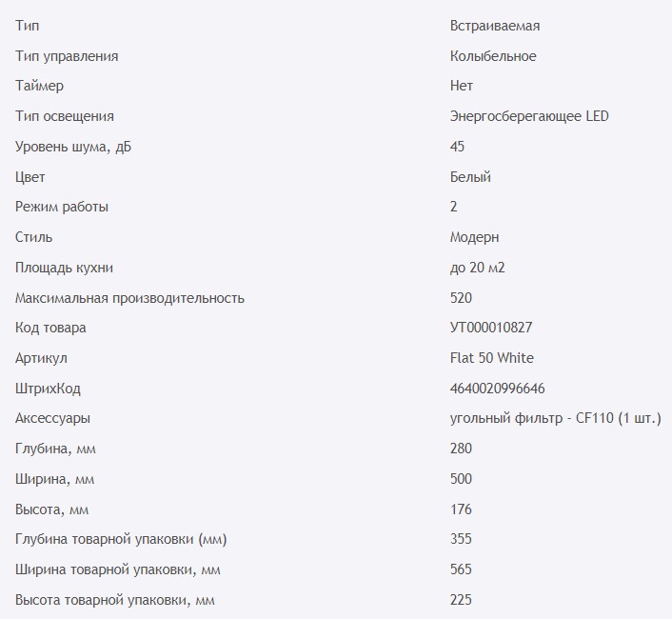
Task: Select the "Белый" color value
Action: tap(470, 177)
